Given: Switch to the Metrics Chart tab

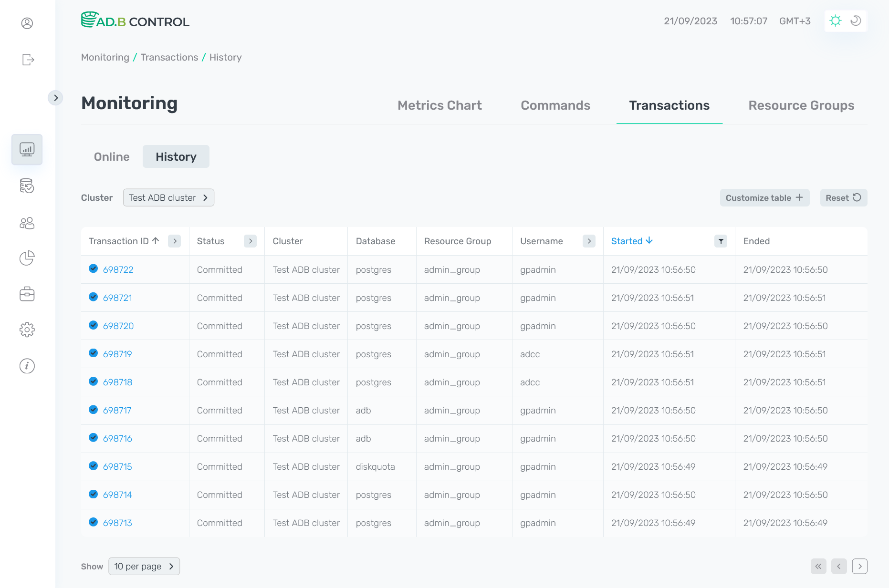Looking at the screenshot, I should tap(439, 105).
